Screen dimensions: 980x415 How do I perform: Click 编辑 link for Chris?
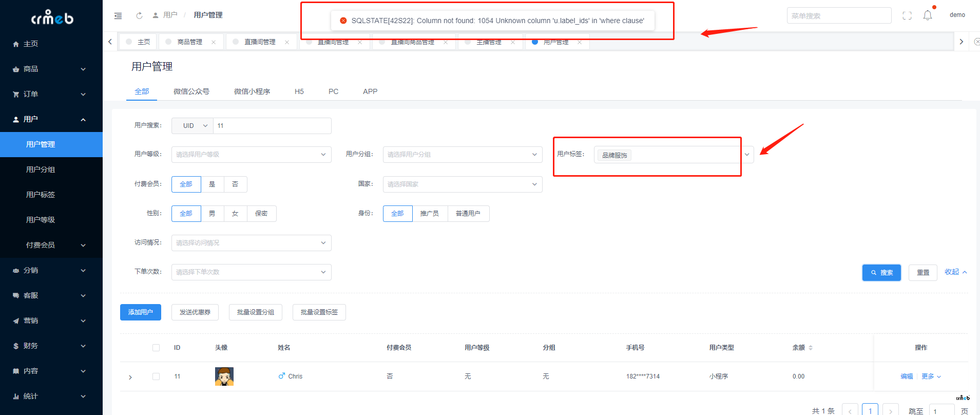907,376
